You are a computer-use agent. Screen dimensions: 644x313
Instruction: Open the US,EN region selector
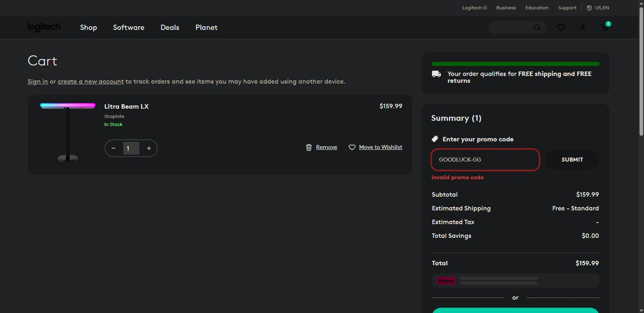tap(602, 8)
